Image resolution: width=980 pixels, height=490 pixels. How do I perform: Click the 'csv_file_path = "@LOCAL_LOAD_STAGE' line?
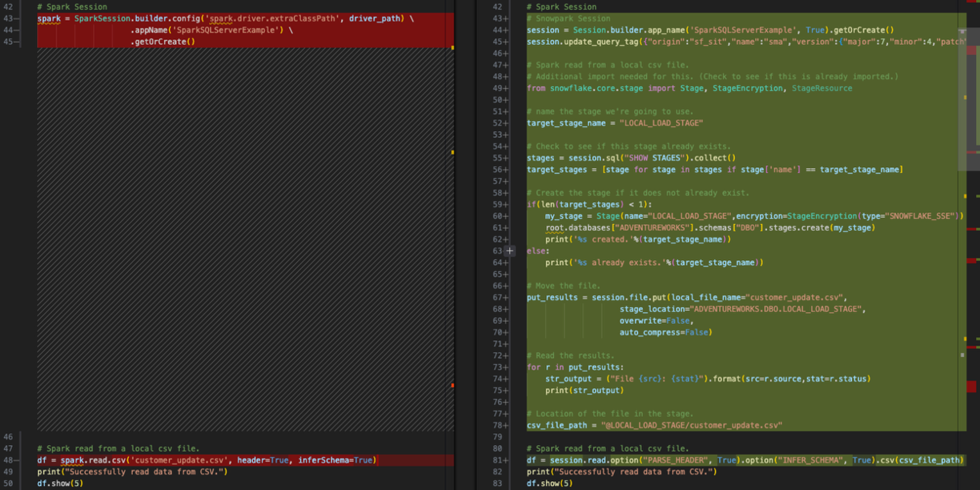point(654,425)
